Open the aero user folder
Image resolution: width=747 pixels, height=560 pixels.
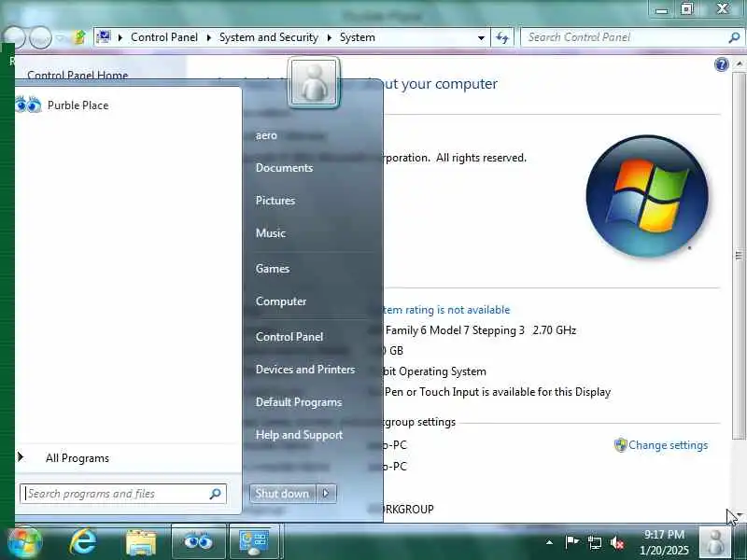click(x=266, y=135)
